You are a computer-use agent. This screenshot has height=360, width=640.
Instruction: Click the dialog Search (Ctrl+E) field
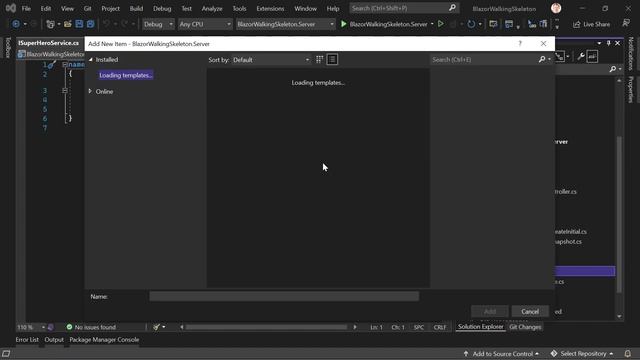coord(484,60)
